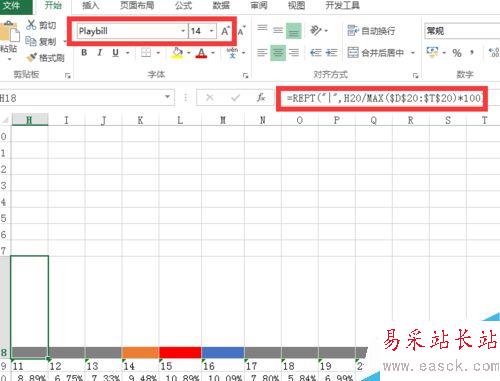Click the cancel (X) formula button

click(210, 98)
